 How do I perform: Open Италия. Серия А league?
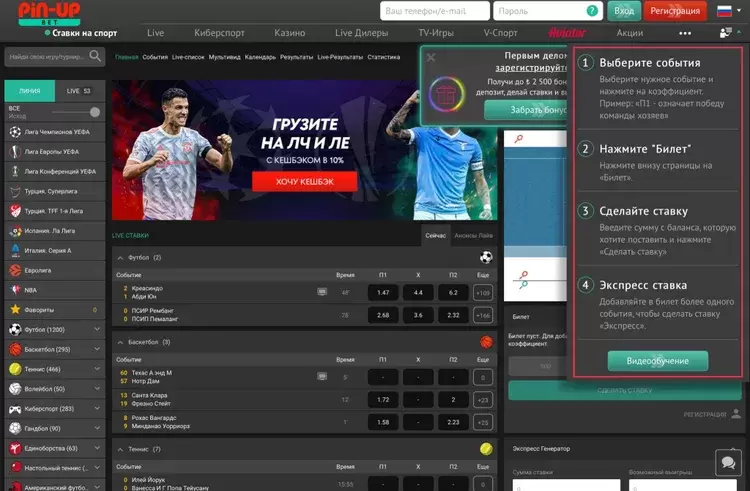[x=55, y=251]
